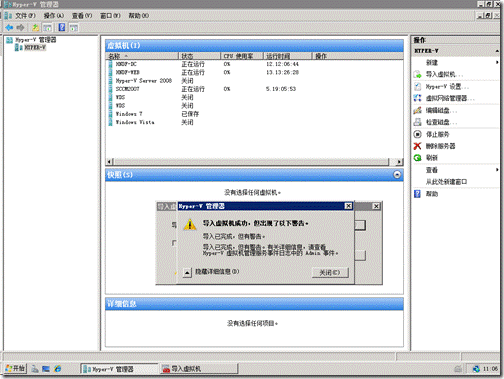Click the VM list scrollbar right arrow
This screenshot has width=504, height=379.
tap(399, 162)
